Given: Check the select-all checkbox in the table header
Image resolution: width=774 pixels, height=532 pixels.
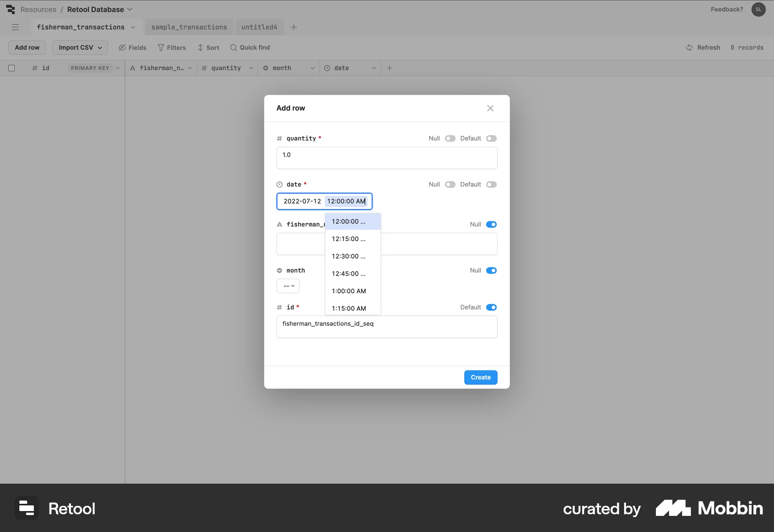Looking at the screenshot, I should click(x=11, y=68).
